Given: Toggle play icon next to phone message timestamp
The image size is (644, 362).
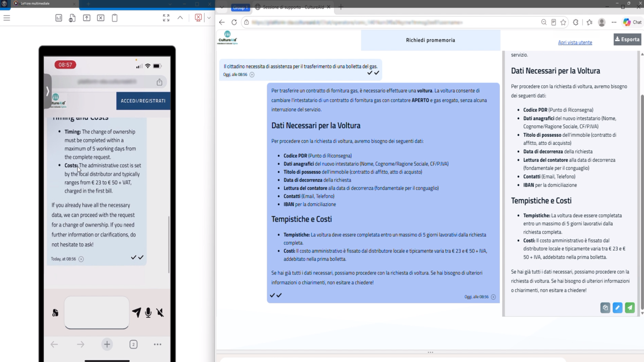Looking at the screenshot, I should pos(81,259).
